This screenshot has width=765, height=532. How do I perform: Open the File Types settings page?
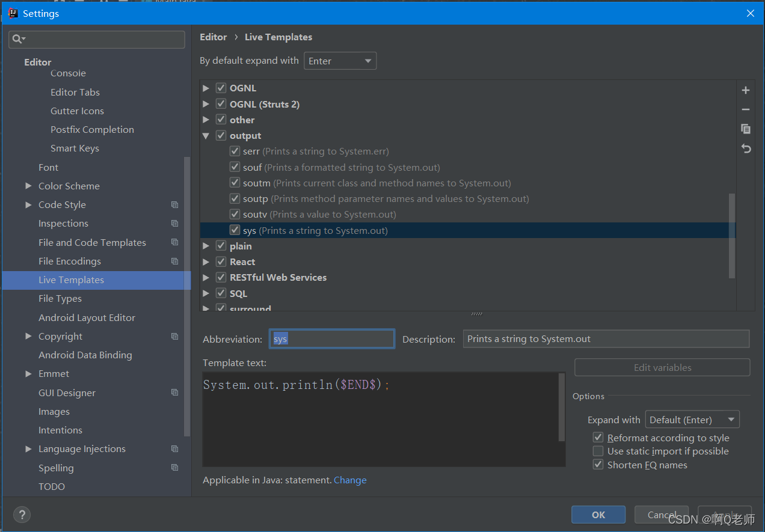[x=60, y=299]
